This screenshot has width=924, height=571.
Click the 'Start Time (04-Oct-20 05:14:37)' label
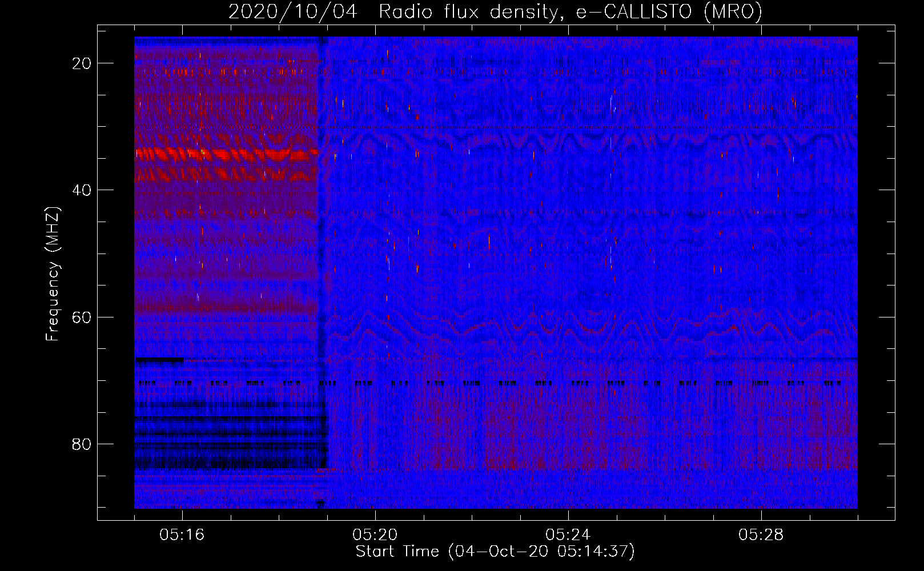coord(495,552)
